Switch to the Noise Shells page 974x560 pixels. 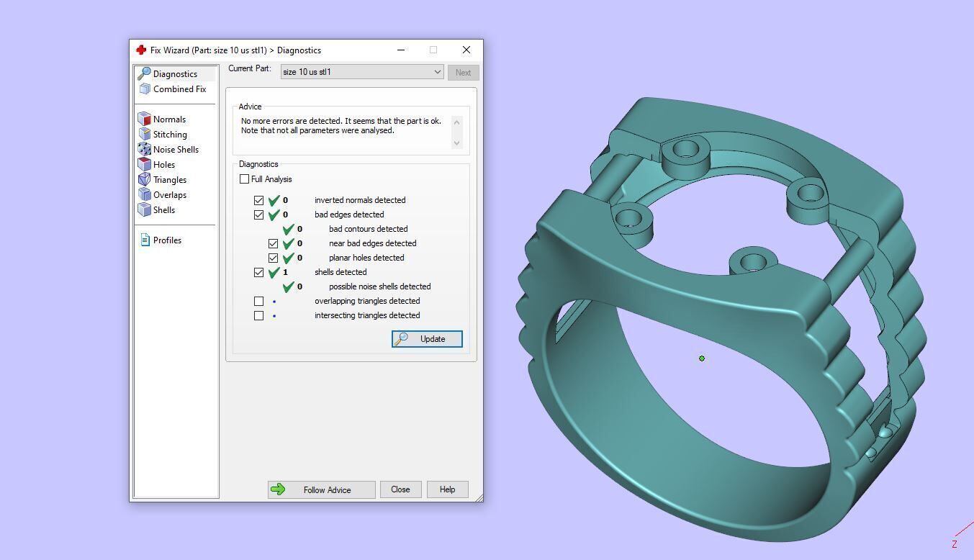[176, 150]
